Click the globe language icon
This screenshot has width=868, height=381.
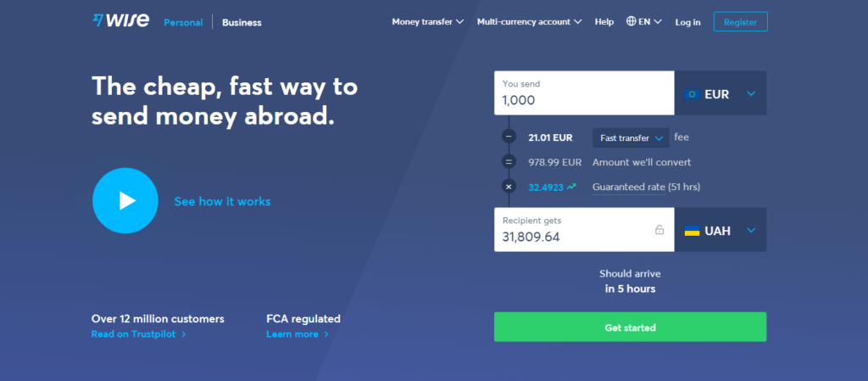click(x=631, y=21)
